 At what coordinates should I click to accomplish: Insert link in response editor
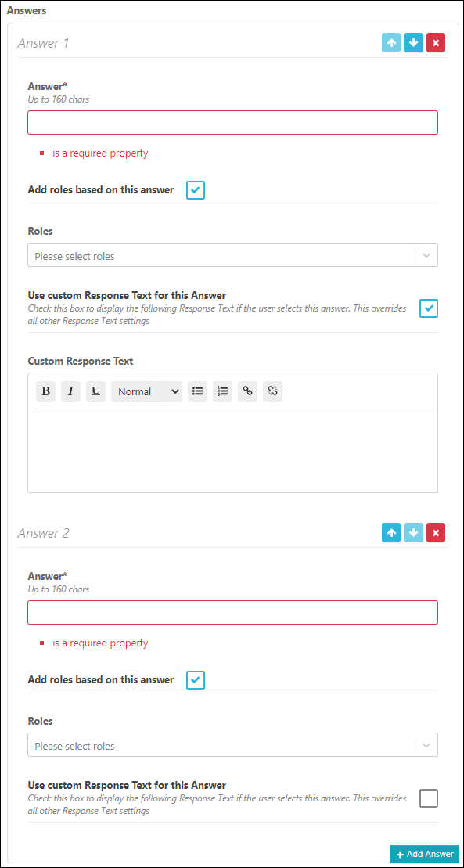tap(247, 391)
